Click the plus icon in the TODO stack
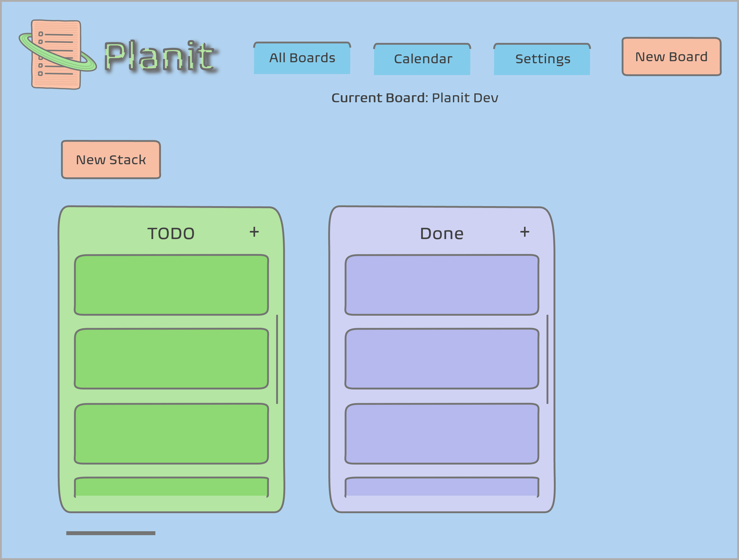739x560 pixels. point(254,232)
